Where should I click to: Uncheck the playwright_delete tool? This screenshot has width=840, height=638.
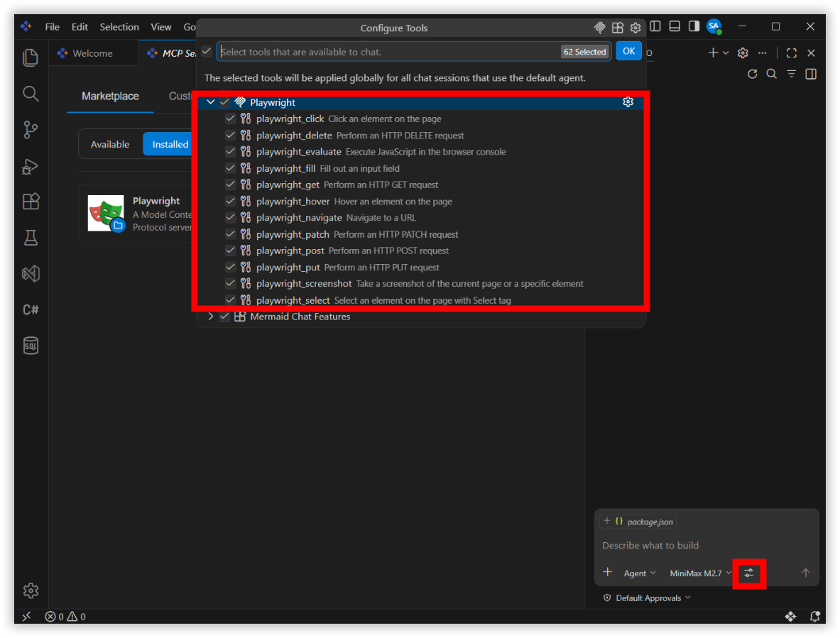click(x=230, y=135)
